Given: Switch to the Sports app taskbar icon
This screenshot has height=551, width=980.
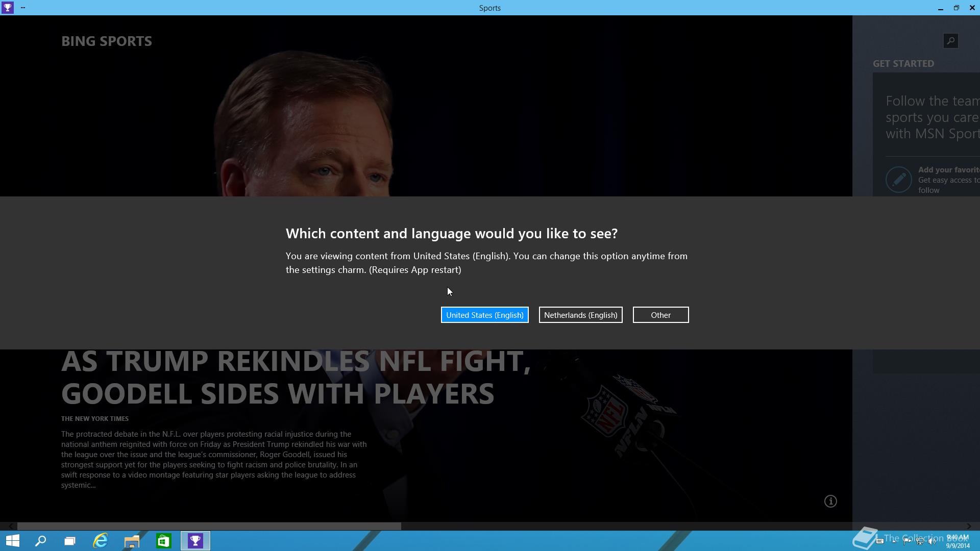Looking at the screenshot, I should pyautogui.click(x=195, y=541).
